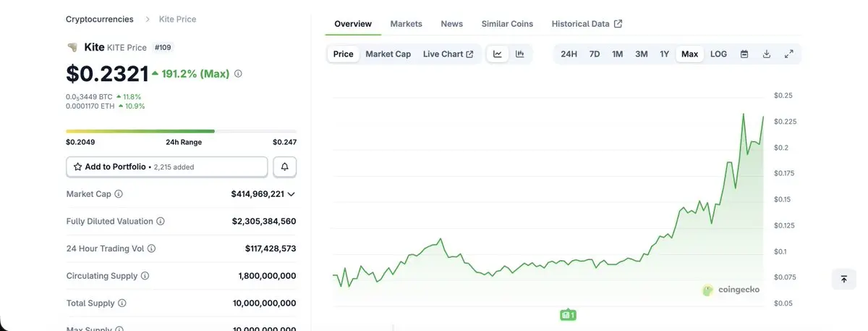
Task: Click the 24h Range progress bar
Action: click(181, 131)
